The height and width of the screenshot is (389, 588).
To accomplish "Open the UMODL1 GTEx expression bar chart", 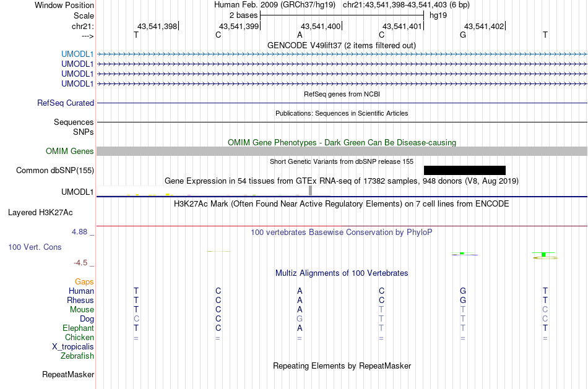I will (214, 190).
